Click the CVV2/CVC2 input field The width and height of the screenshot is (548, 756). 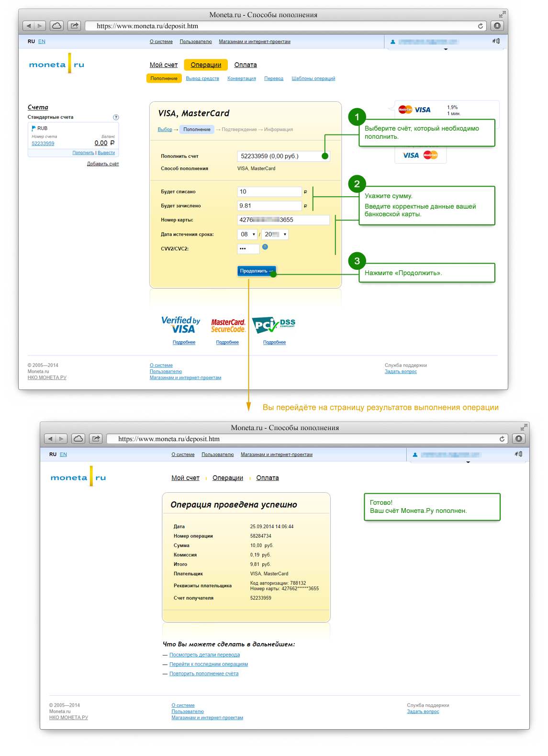[248, 249]
